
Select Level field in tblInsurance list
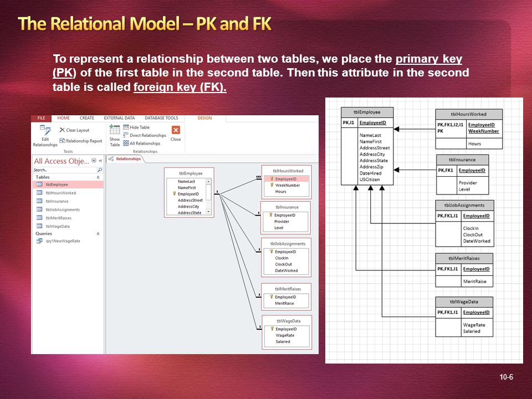pyautogui.click(x=279, y=228)
